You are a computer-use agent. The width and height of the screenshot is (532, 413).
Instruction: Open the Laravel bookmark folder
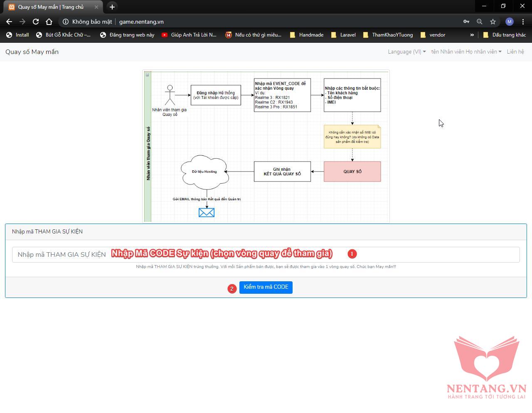coord(343,35)
